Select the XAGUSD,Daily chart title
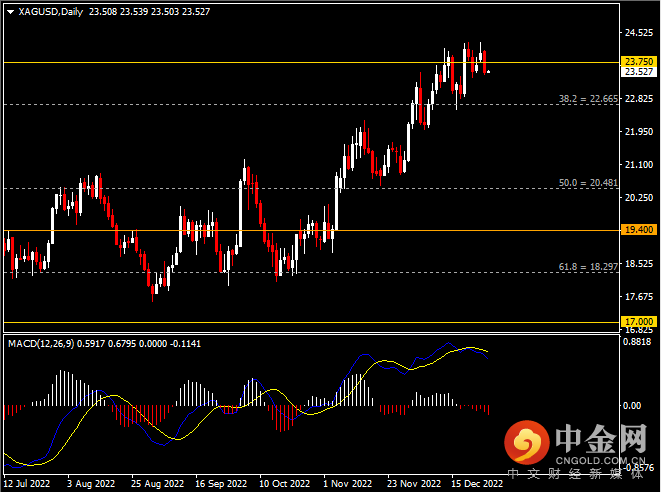 tap(52, 12)
